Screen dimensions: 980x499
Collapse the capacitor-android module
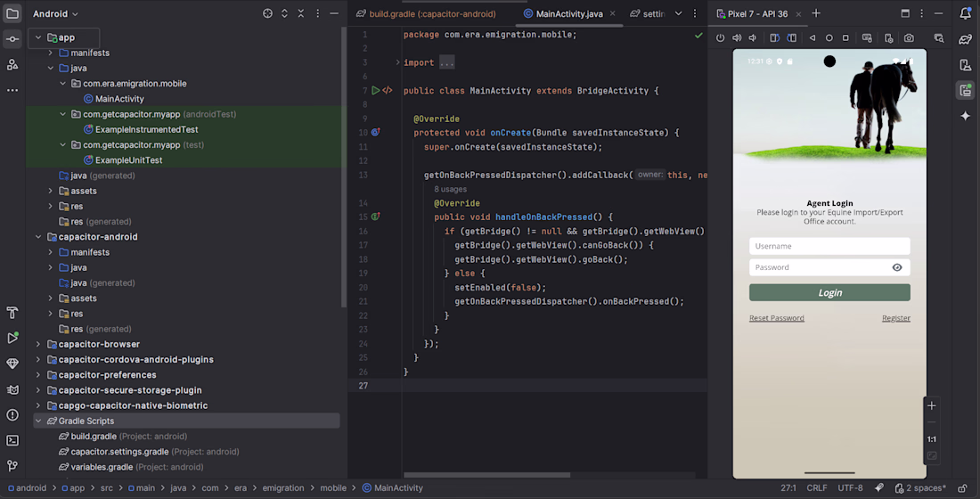click(x=38, y=237)
